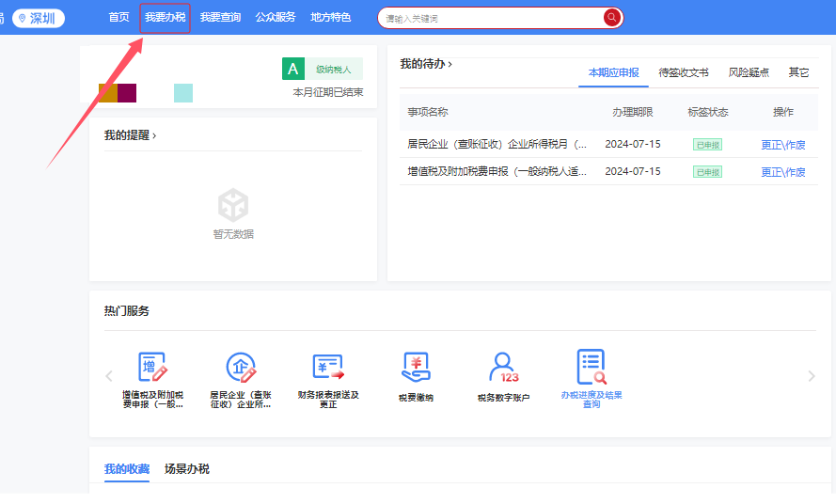The width and height of the screenshot is (836, 504).
Task: Select the 场景办税 tab
Action: 187,469
